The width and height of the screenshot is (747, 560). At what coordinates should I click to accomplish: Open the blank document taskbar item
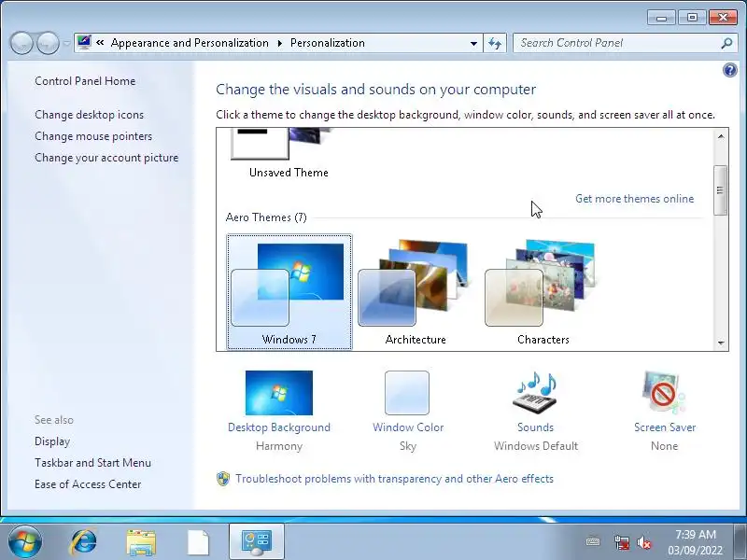(198, 542)
